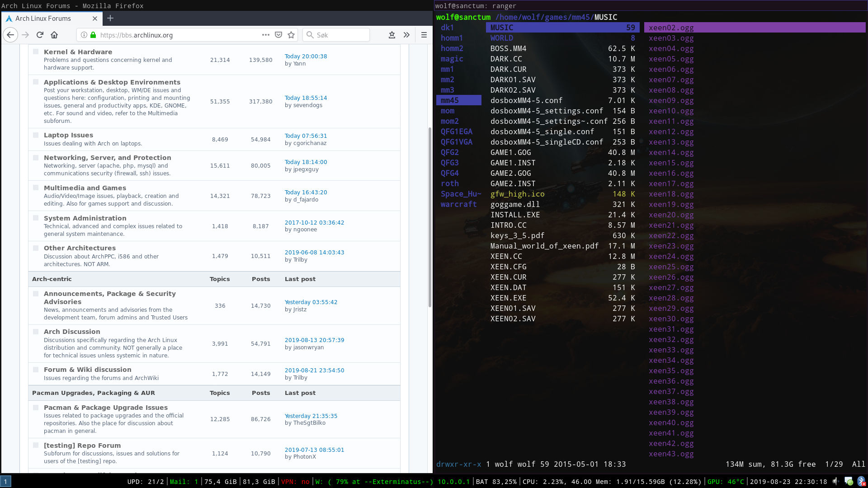Click the Mail: 1 status entry

pos(184,482)
